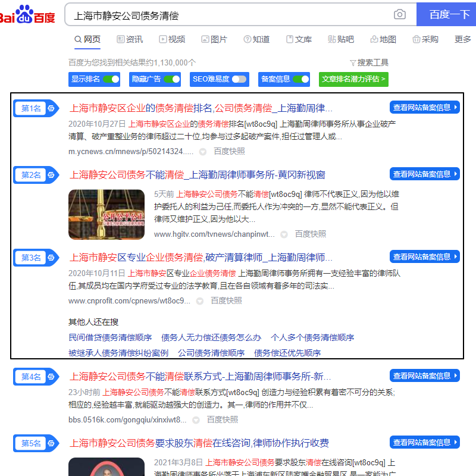Expand dropdown arrow after www.cnprofit.com URL
Image resolution: width=476 pixels, height=476 pixels.
[200, 301]
